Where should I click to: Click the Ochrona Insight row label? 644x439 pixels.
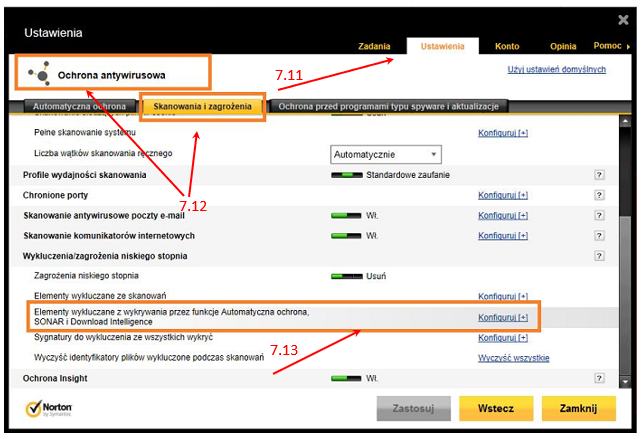(55, 378)
